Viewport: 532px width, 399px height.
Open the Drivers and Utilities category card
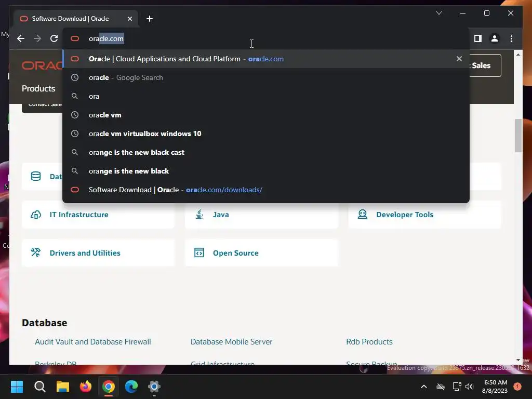tap(98, 253)
